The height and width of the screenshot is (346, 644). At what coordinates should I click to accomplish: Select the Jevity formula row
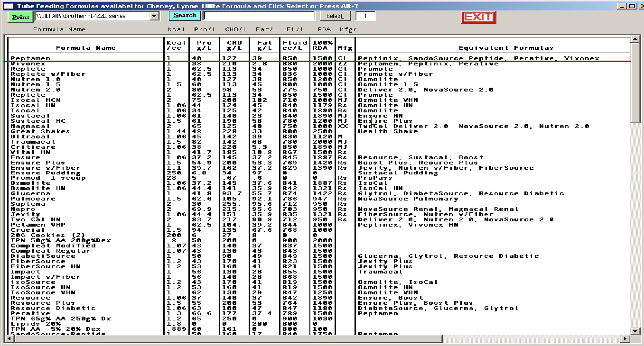pos(318,214)
